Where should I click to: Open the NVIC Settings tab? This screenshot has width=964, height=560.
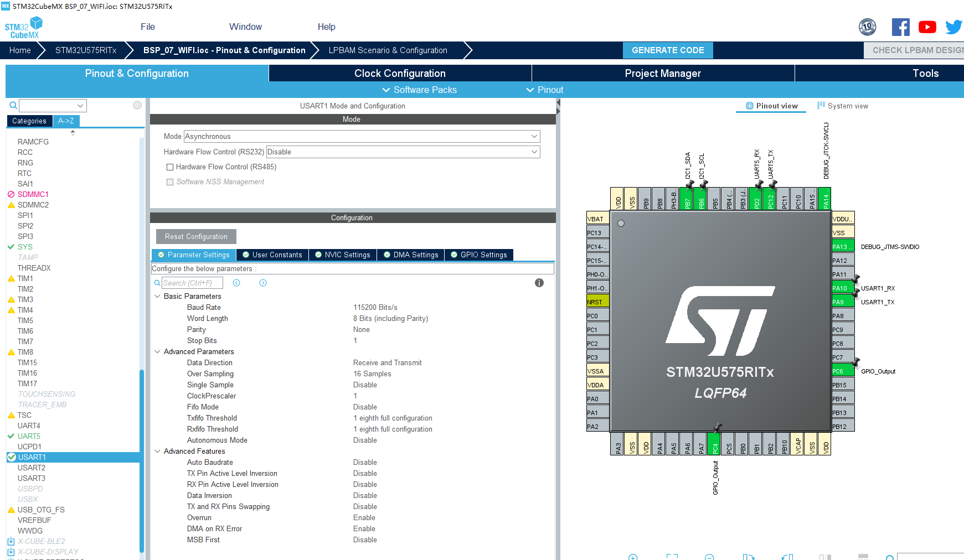point(343,255)
